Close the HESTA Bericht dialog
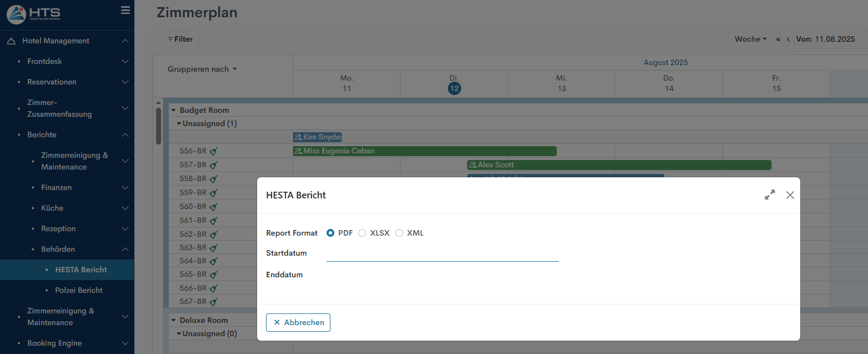The image size is (868, 354). click(x=790, y=195)
